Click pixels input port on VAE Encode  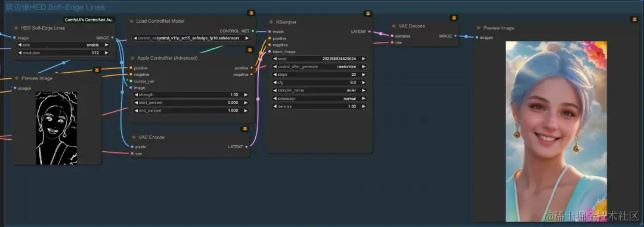tap(131, 146)
